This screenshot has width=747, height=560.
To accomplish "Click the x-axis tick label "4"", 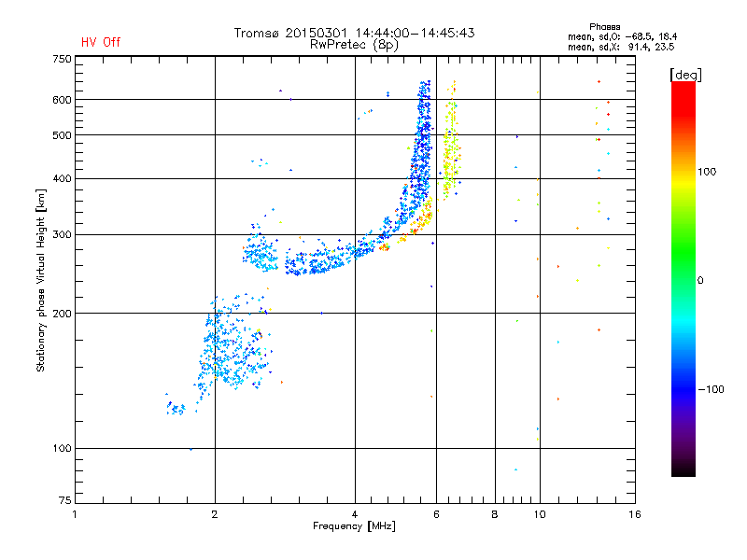I will [355, 514].
